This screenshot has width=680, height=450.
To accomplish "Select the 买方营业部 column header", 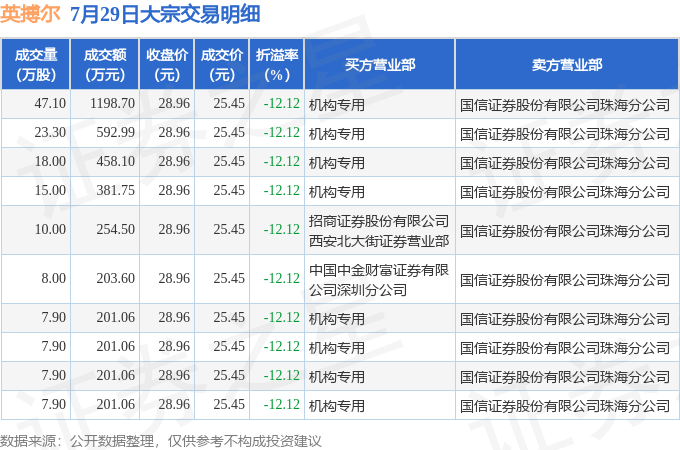I will click(380, 65).
